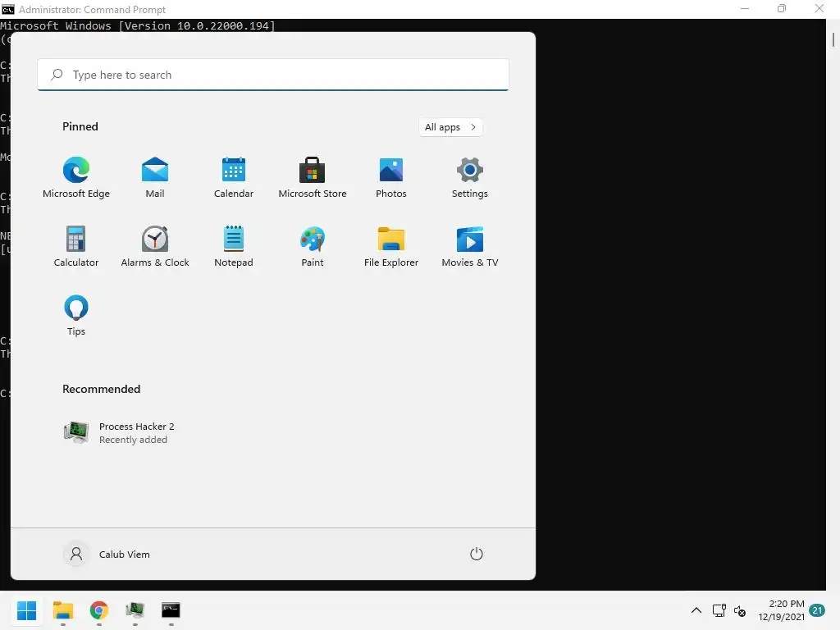
Task: Open File Explorer from pinned apps
Action: tap(391, 246)
